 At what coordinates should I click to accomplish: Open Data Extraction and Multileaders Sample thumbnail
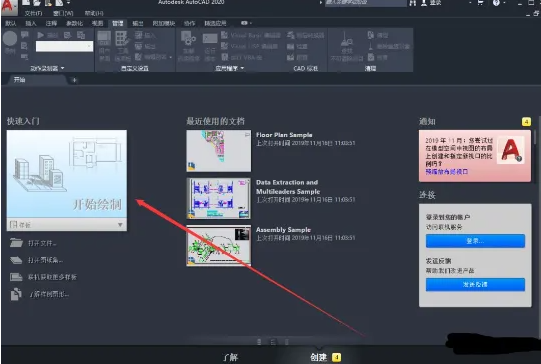click(219, 198)
